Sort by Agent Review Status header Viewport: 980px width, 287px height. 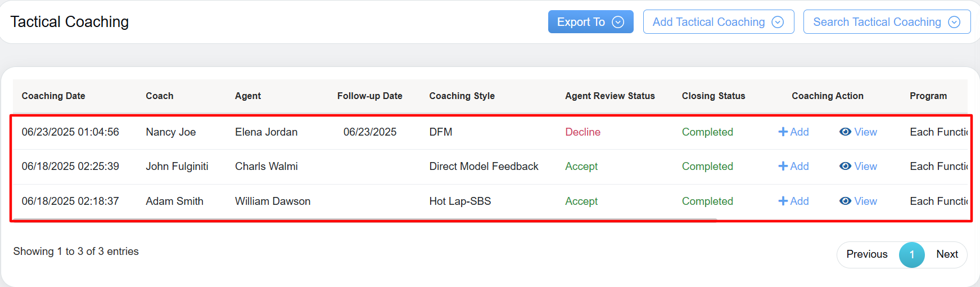609,96
